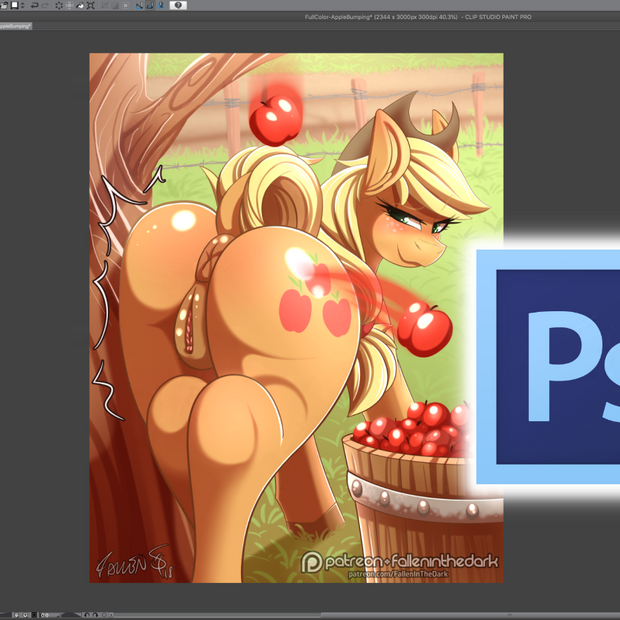
Task: Open the Clip Studio Support help button
Action: click(x=178, y=5)
